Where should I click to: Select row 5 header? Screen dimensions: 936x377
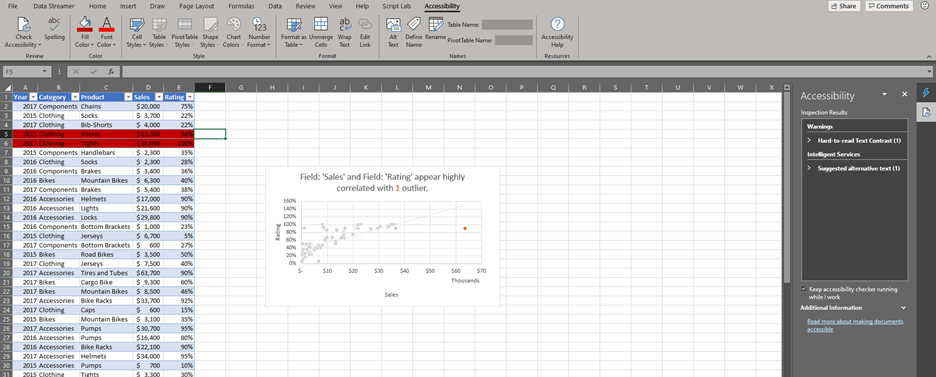point(6,134)
